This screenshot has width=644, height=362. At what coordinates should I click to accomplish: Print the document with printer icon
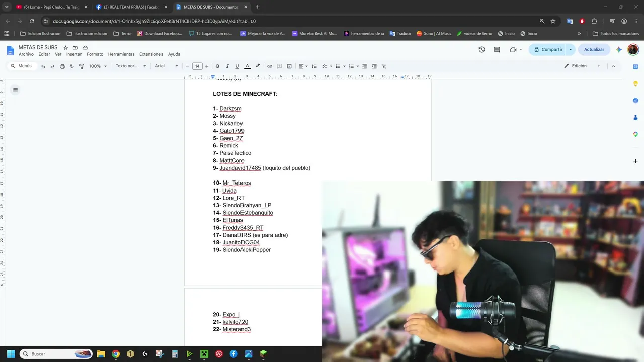click(x=62, y=66)
